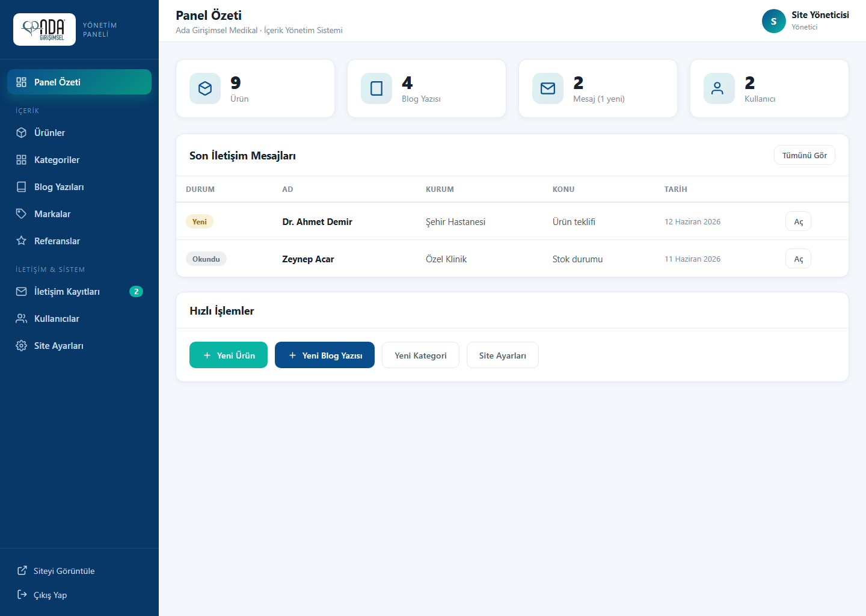Click the Özel Klinik cell
Image resolution: width=866 pixels, height=616 pixels.
446,259
